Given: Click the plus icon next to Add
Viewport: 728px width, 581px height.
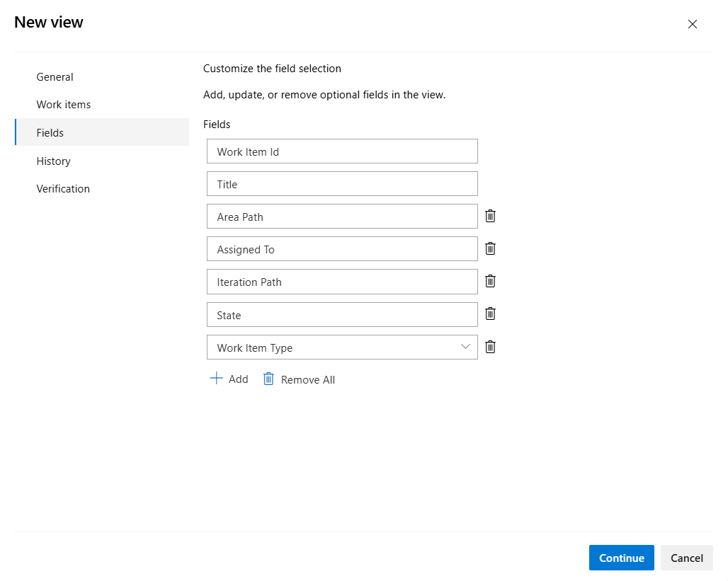Looking at the screenshot, I should pyautogui.click(x=215, y=378).
